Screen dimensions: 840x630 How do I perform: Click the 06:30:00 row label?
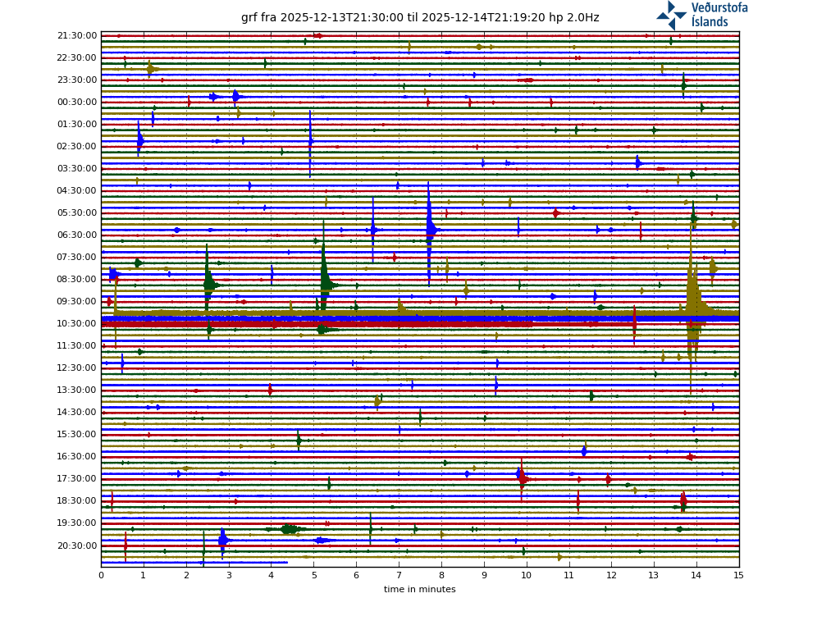[x=77, y=235]
